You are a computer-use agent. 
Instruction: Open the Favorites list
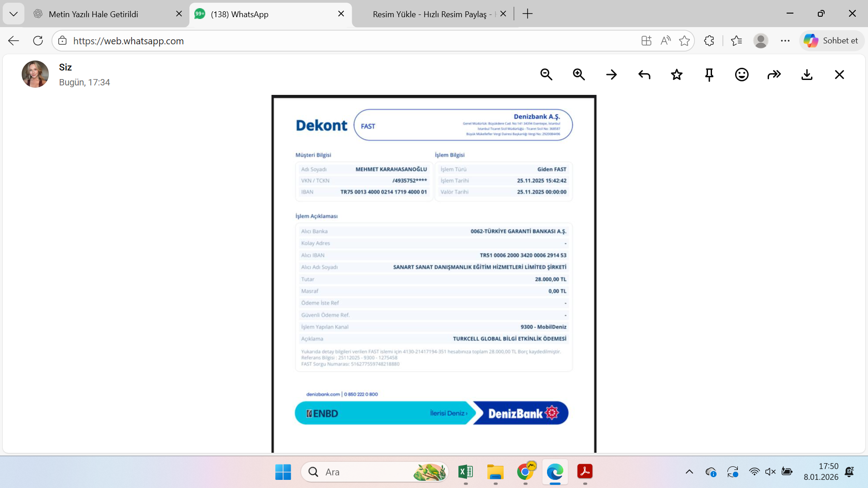pyautogui.click(x=736, y=41)
